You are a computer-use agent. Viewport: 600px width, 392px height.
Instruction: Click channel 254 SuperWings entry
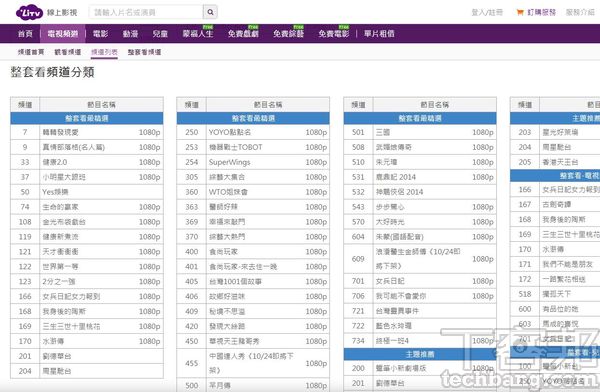253,162
